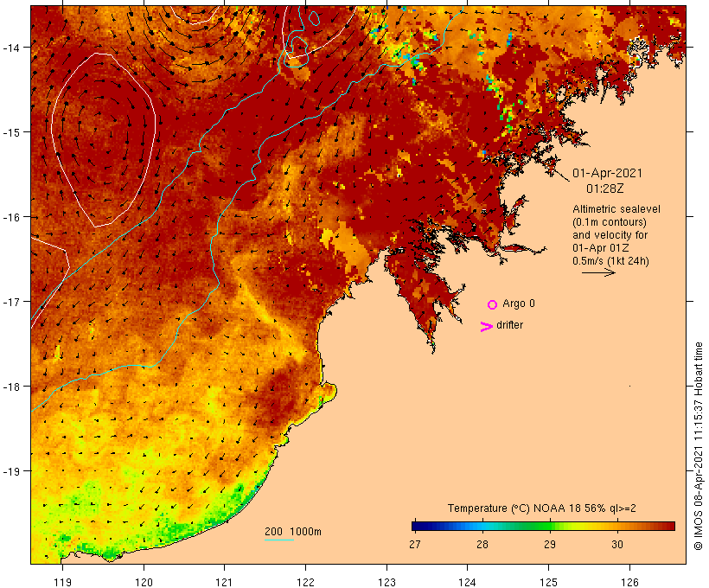The image size is (709, 588).
Task: Click the longitude 120 axis label
Action: click(x=144, y=582)
